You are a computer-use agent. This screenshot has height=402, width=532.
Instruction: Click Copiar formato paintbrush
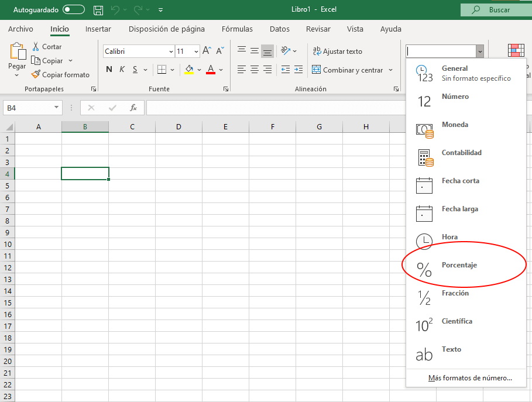[x=60, y=75]
